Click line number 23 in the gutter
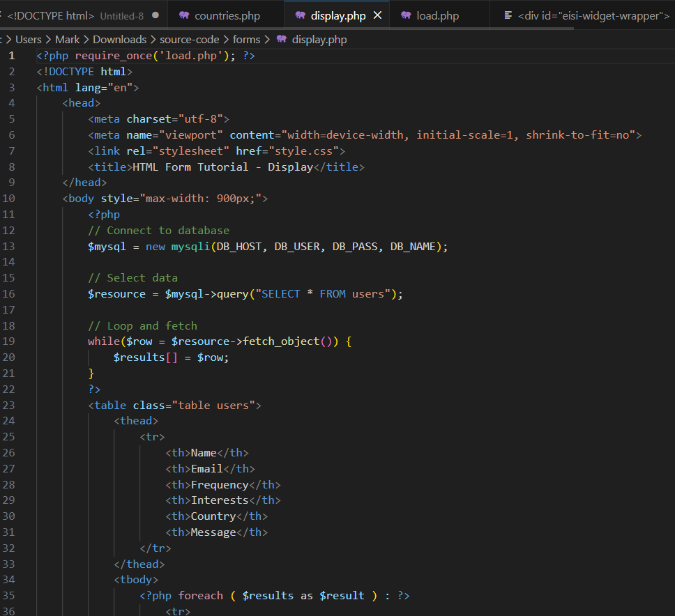675x616 pixels. point(8,406)
